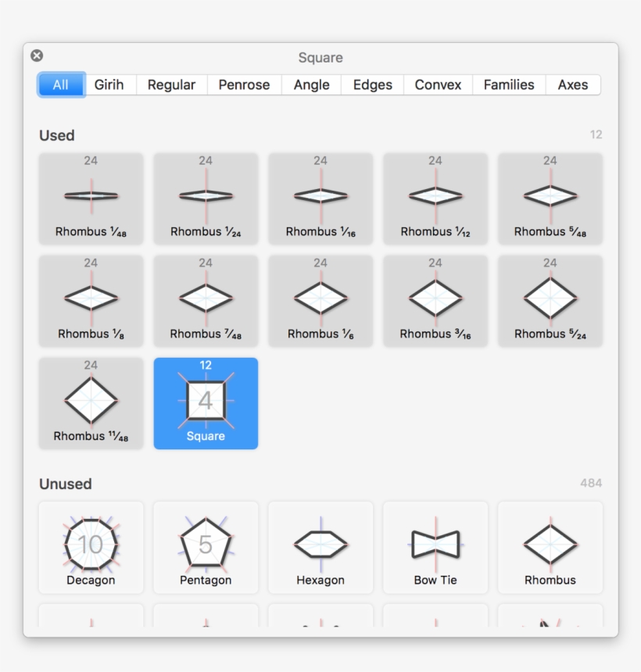The image size is (641, 672).
Task: Activate the All filter tab
Action: (61, 85)
